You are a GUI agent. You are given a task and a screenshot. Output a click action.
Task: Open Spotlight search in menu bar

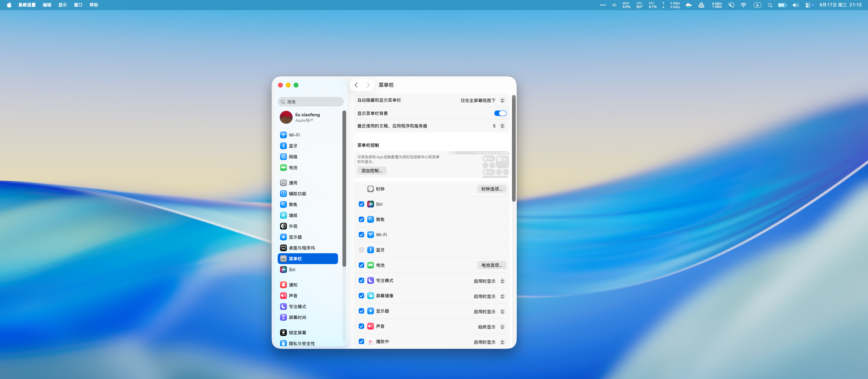(x=770, y=5)
